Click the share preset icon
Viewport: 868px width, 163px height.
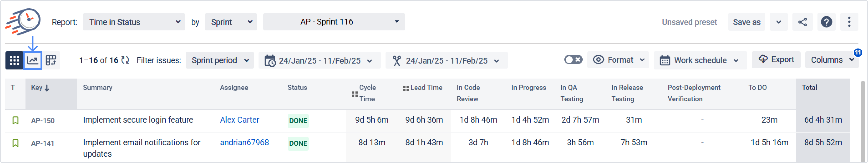[802, 22]
